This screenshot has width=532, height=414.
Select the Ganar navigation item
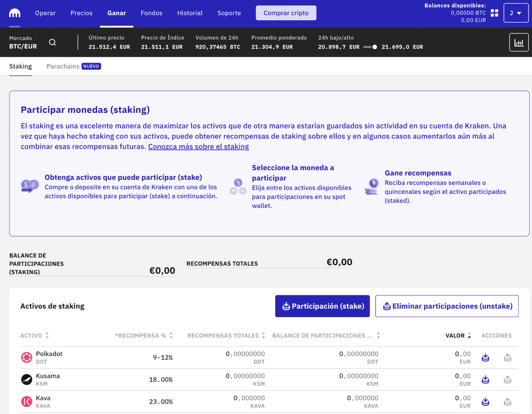(x=116, y=13)
